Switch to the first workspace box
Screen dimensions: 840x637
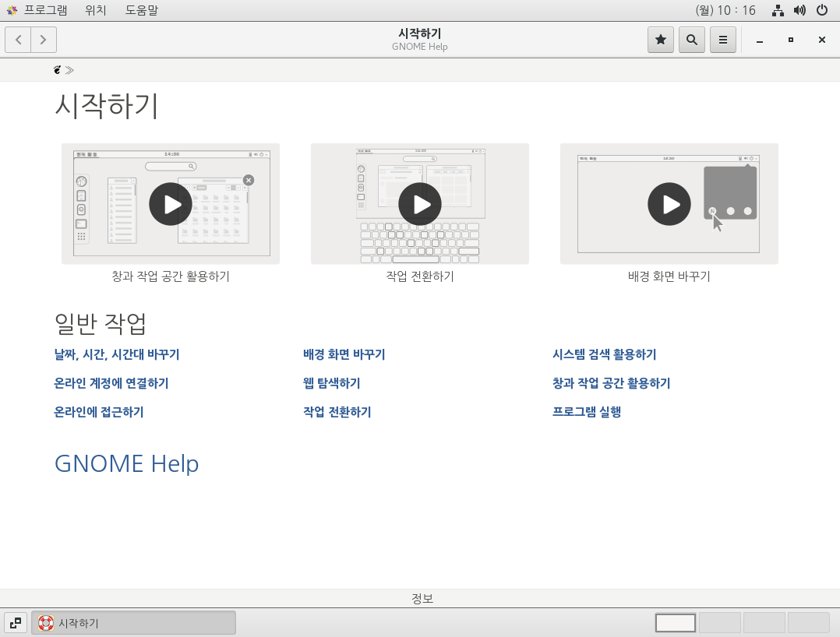tap(676, 623)
